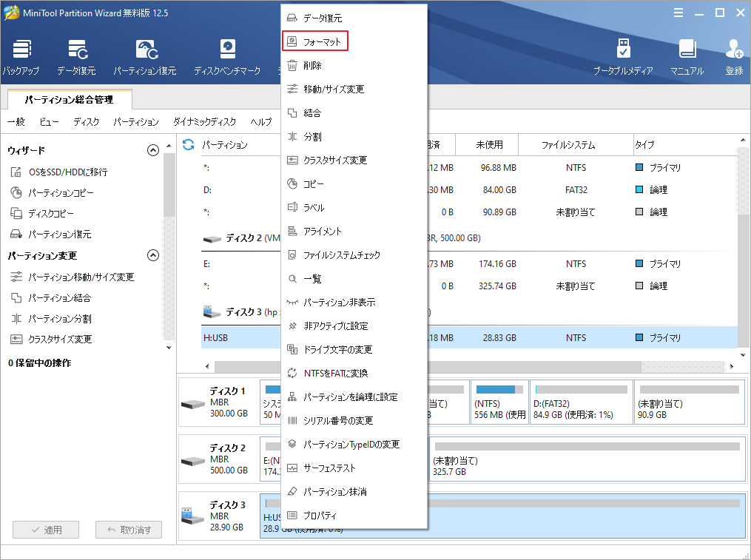Select 325.7 GB unallocated block on ディスク 2
Image resolution: width=751 pixels, height=560 pixels.
(x=587, y=459)
